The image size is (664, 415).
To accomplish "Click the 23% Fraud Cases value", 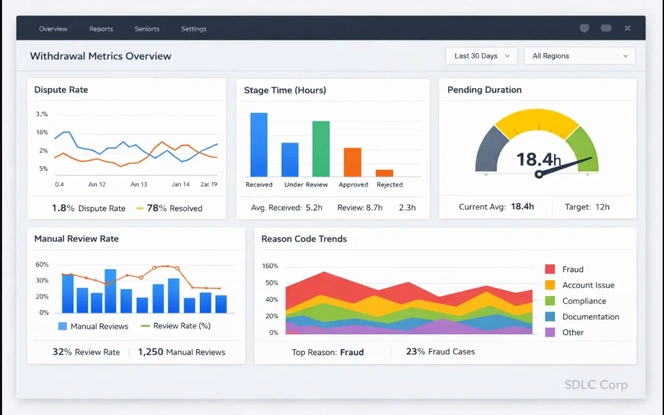I will click(440, 351).
